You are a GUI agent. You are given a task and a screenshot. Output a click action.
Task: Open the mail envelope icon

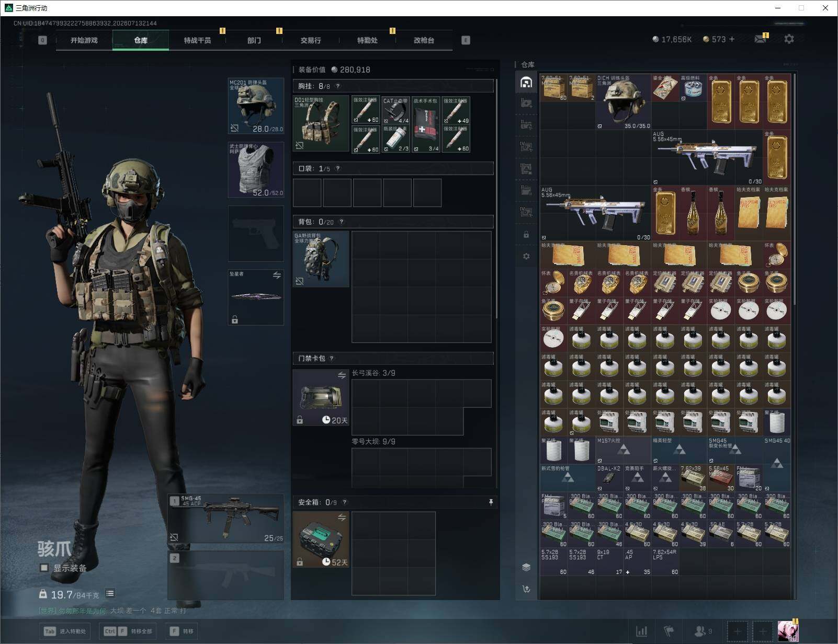pyautogui.click(x=760, y=39)
